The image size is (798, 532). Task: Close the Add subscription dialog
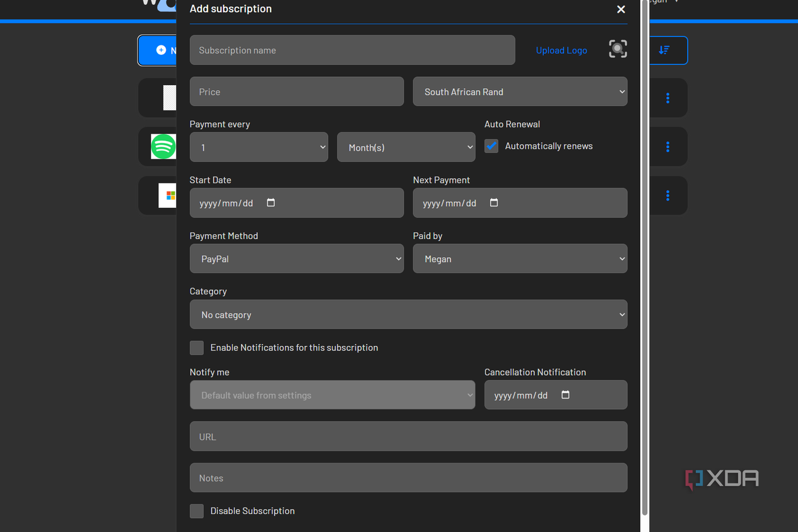[x=621, y=9]
